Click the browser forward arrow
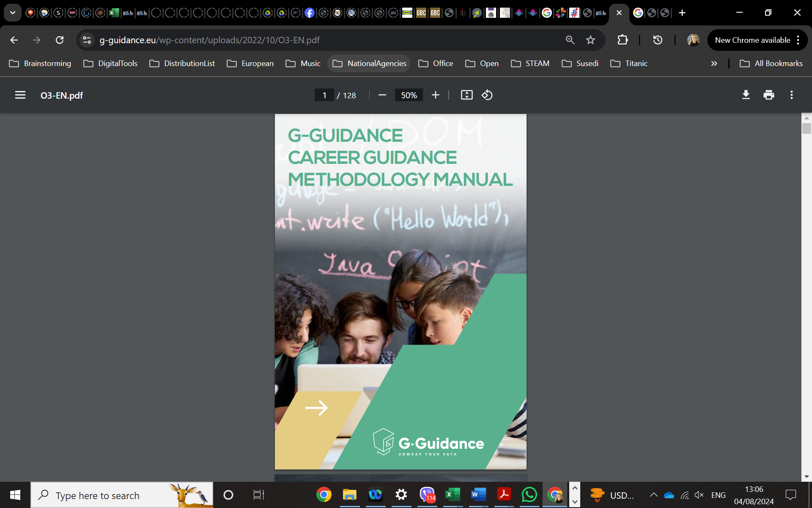Image resolution: width=812 pixels, height=508 pixels. point(37,40)
